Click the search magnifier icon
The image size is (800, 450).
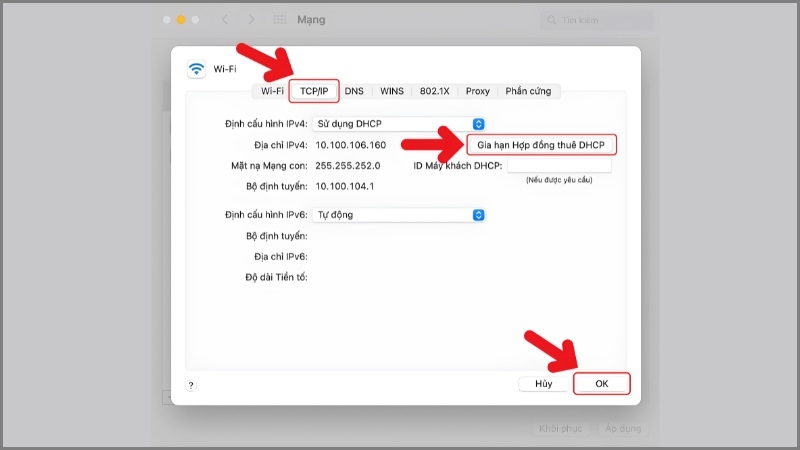click(x=551, y=20)
